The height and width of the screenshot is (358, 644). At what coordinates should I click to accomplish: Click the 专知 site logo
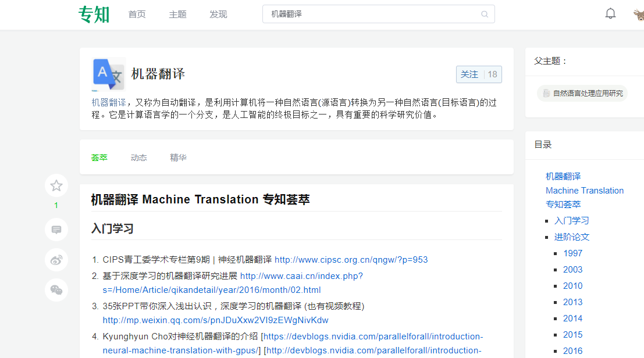coord(93,14)
